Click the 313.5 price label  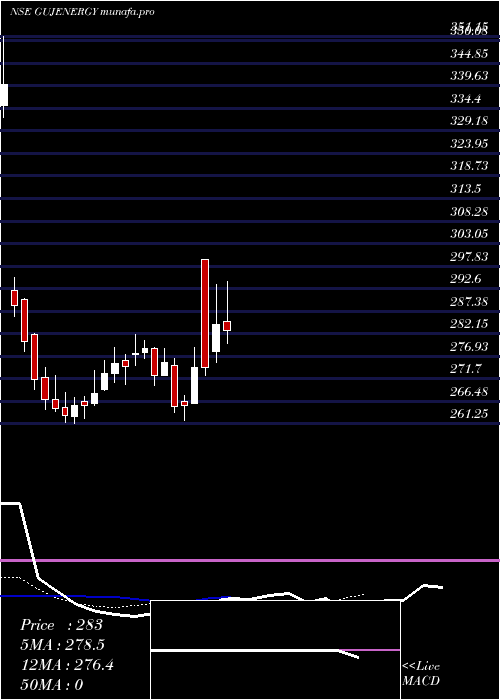pos(466,189)
